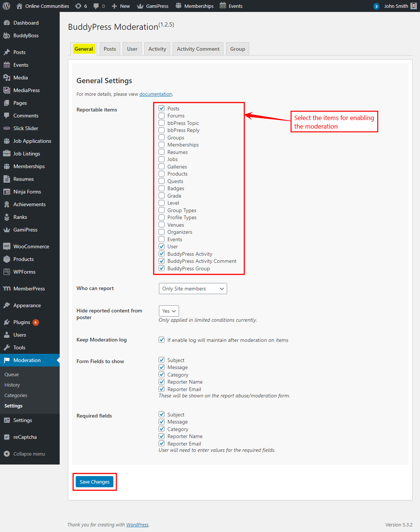
Task: Open the Who can report dropdown
Action: (192, 288)
